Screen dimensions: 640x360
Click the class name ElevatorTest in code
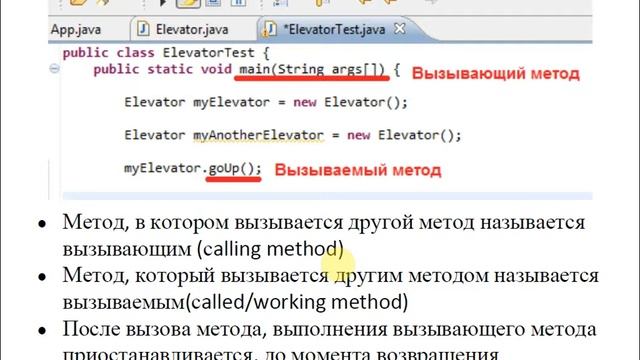tap(209, 53)
